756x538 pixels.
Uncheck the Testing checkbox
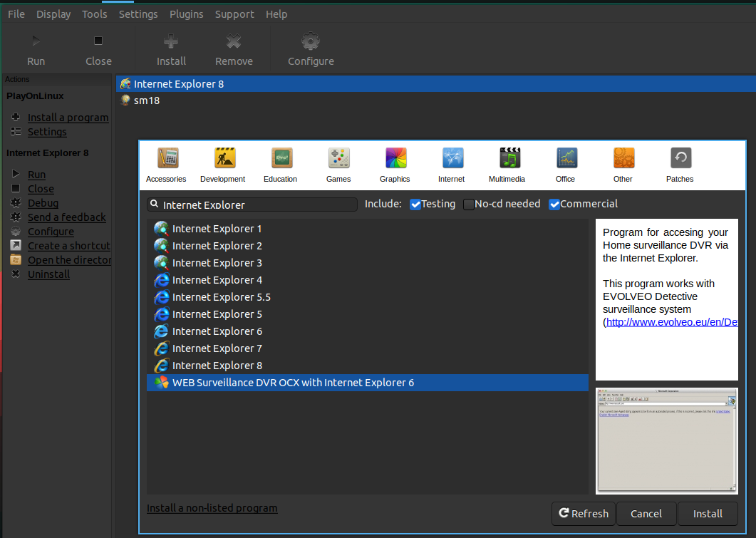tap(416, 205)
